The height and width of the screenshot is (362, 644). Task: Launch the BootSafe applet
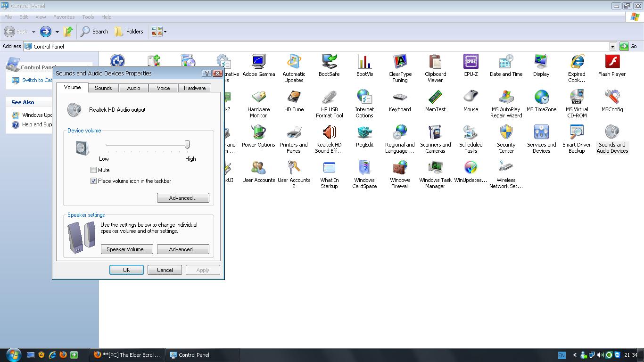point(329,66)
